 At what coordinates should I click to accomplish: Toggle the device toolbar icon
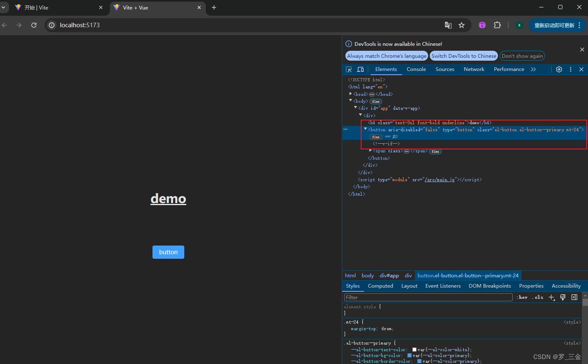[360, 69]
